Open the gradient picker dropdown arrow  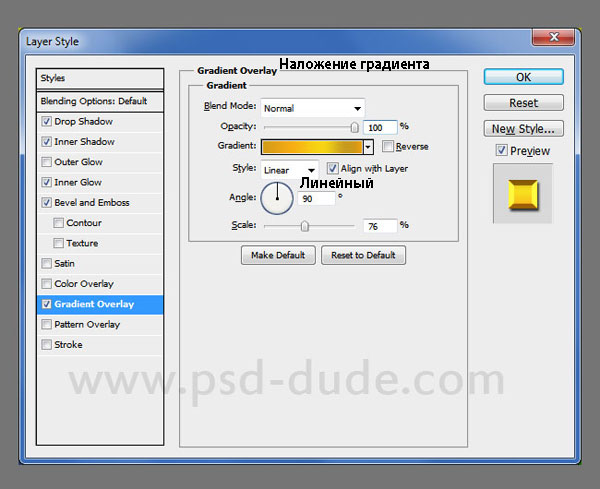(x=368, y=147)
